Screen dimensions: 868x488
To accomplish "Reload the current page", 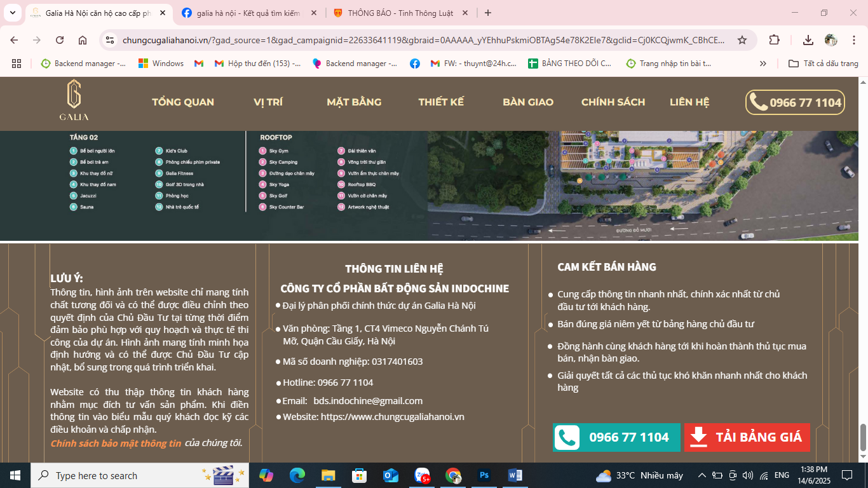I will tap(60, 40).
